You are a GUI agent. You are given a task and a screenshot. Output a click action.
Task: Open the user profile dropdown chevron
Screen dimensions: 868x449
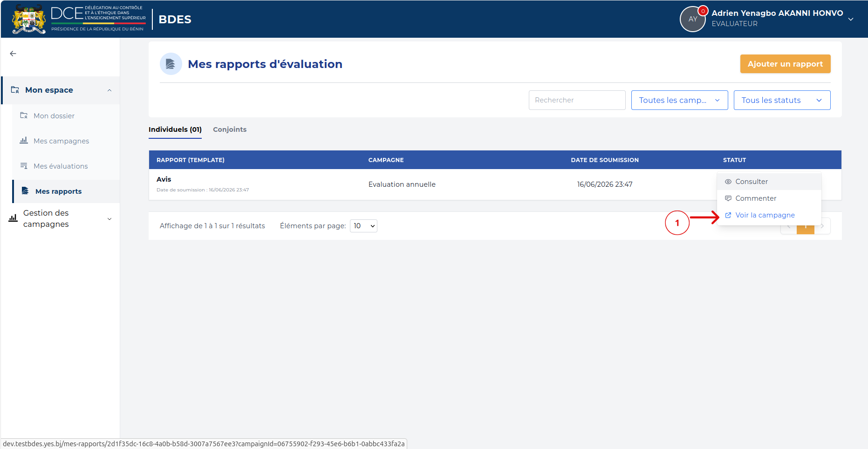851,19
